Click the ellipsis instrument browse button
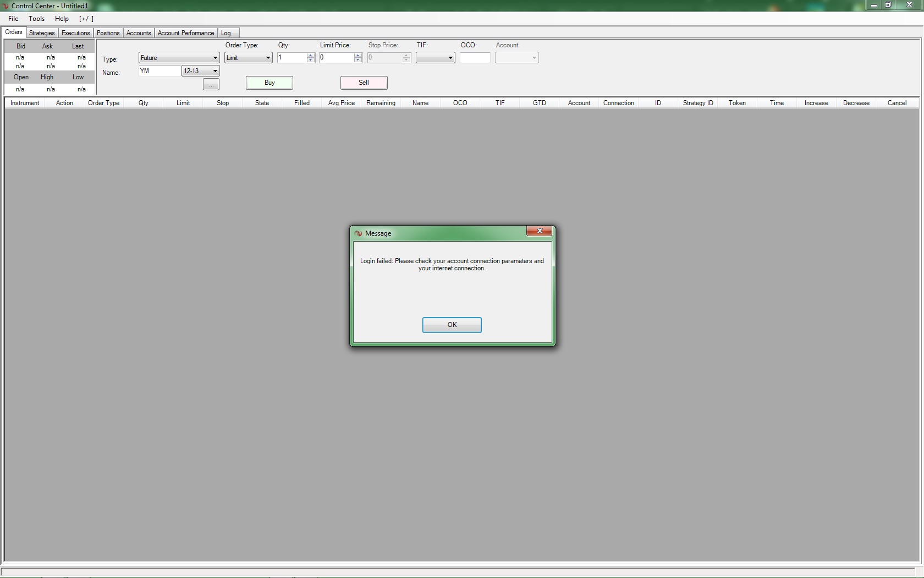Viewport: 924px width, 578px height. (x=211, y=85)
